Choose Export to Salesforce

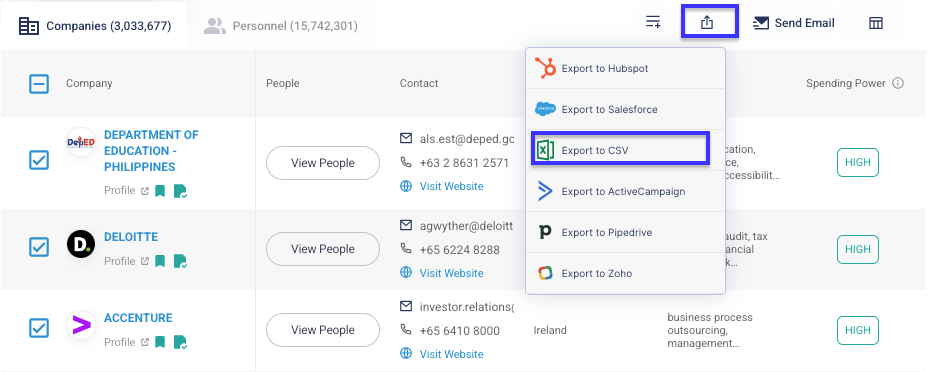pos(625,109)
